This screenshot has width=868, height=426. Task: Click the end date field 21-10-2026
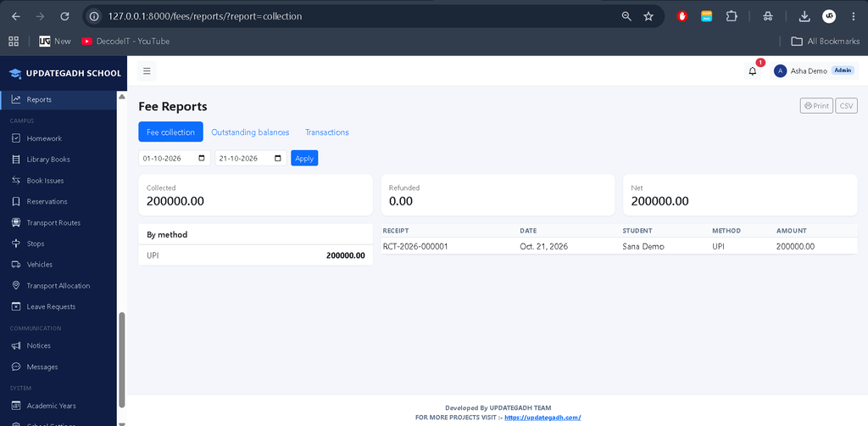pos(251,159)
